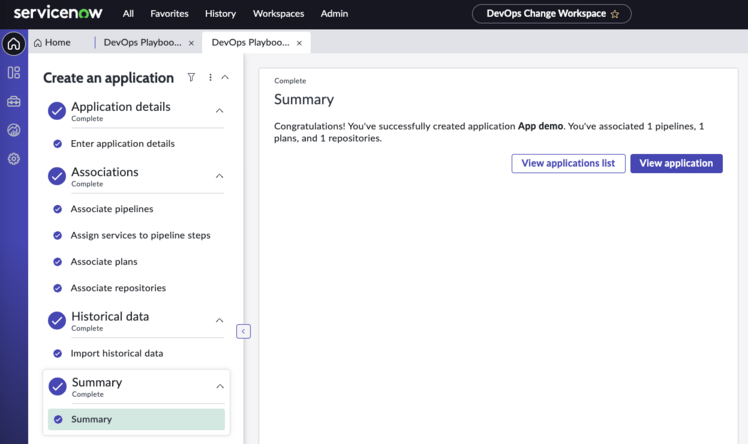The image size is (748, 444).
Task: Open the toolbox icon in the sidebar
Action: [x=14, y=101]
